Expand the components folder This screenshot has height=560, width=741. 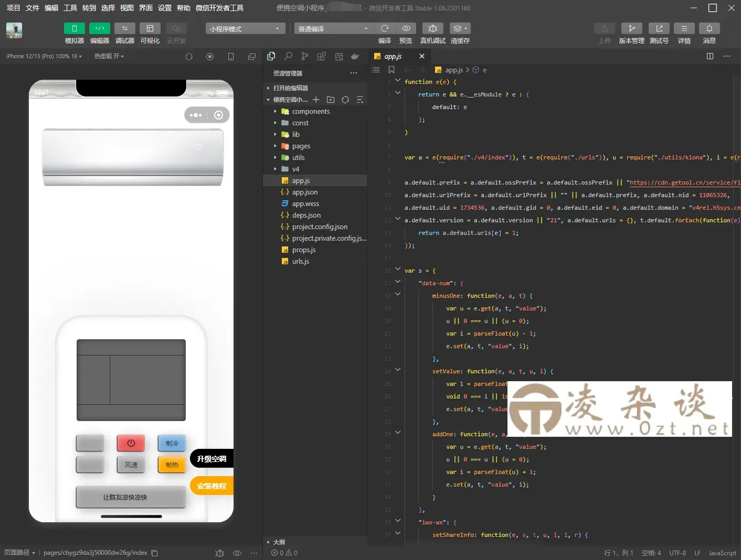click(x=315, y=111)
